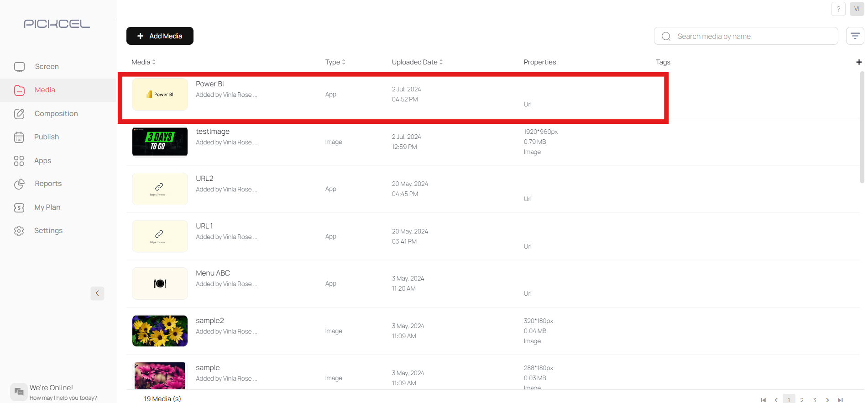Click the search magnifier icon
Screen dimensions: 868x403
pyautogui.click(x=666, y=37)
